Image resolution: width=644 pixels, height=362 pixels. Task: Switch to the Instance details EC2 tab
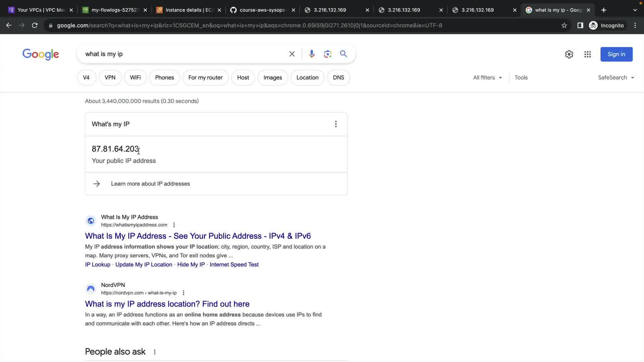tap(189, 10)
